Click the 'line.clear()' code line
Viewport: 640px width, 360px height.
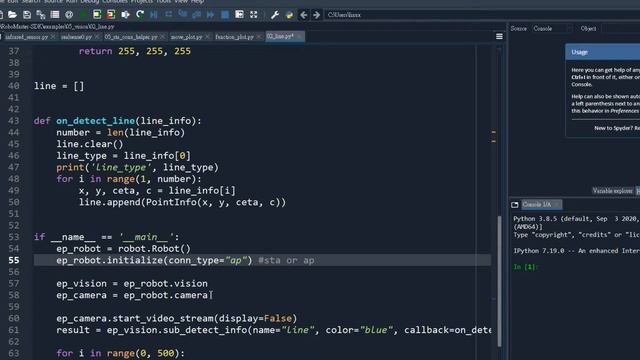pyautogui.click(x=89, y=144)
